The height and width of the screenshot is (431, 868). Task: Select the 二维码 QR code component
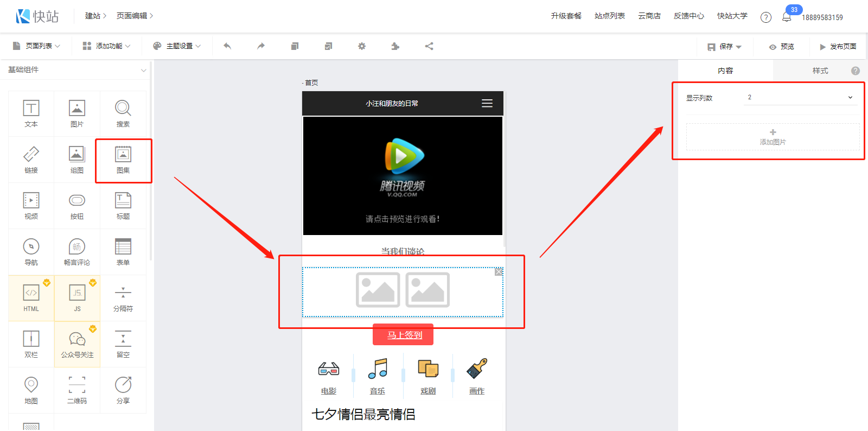77,390
